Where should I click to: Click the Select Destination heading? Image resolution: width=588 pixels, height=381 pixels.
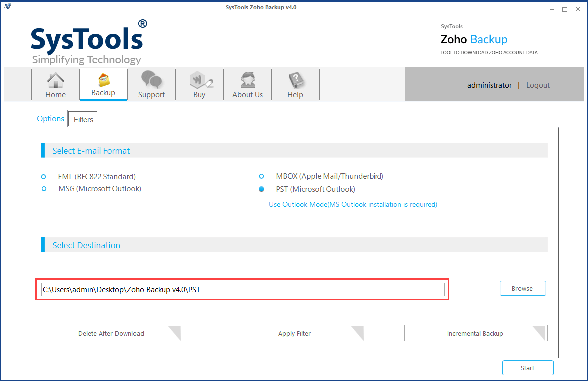point(86,245)
